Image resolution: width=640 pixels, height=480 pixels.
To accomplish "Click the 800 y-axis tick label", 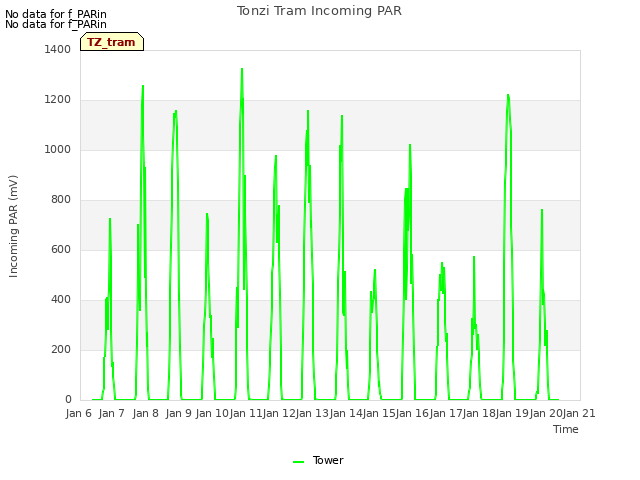I will pos(61,200).
